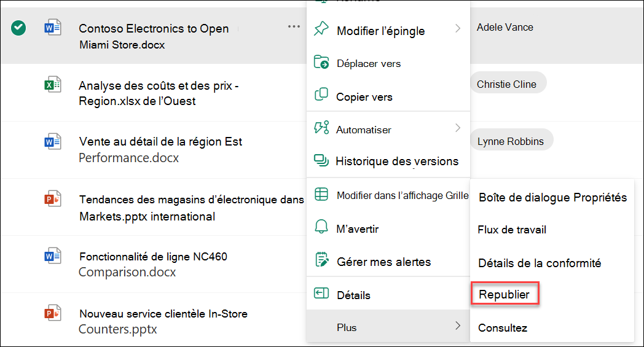
Task: Click the pin icon beside Modifier l'épingle
Action: coord(321,28)
